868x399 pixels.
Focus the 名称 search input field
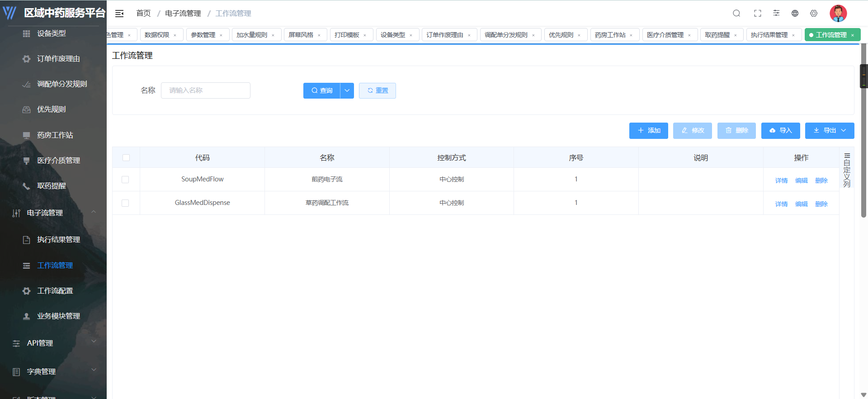tap(206, 90)
